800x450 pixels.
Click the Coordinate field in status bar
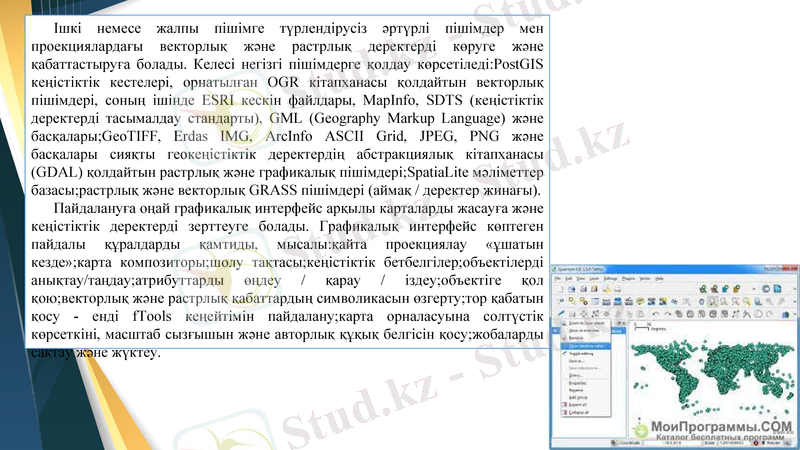[x=672, y=443]
